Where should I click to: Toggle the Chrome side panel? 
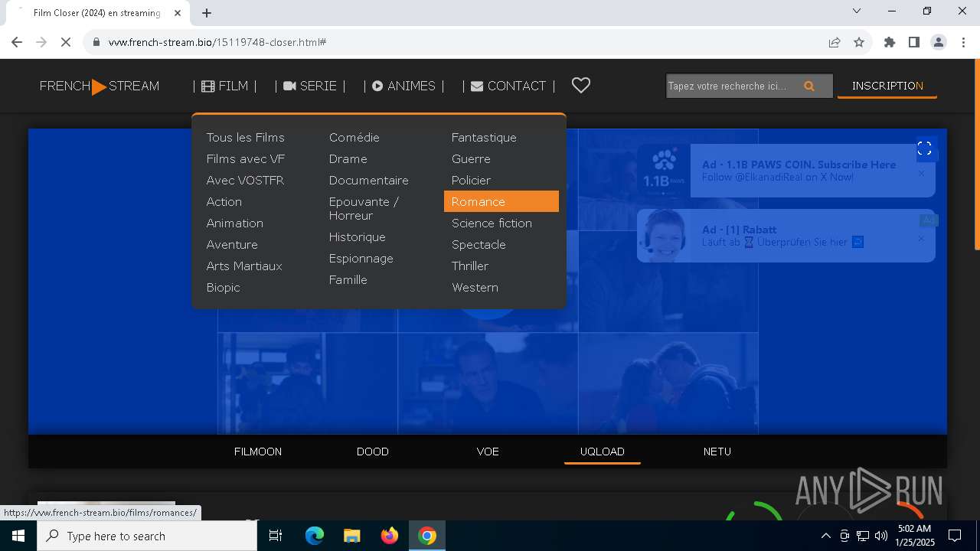point(913,42)
